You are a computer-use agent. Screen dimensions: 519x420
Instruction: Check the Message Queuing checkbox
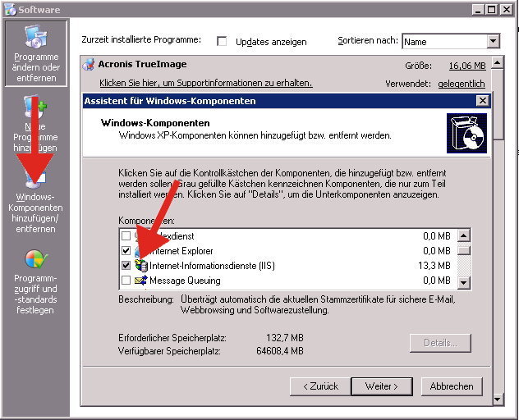[126, 281]
